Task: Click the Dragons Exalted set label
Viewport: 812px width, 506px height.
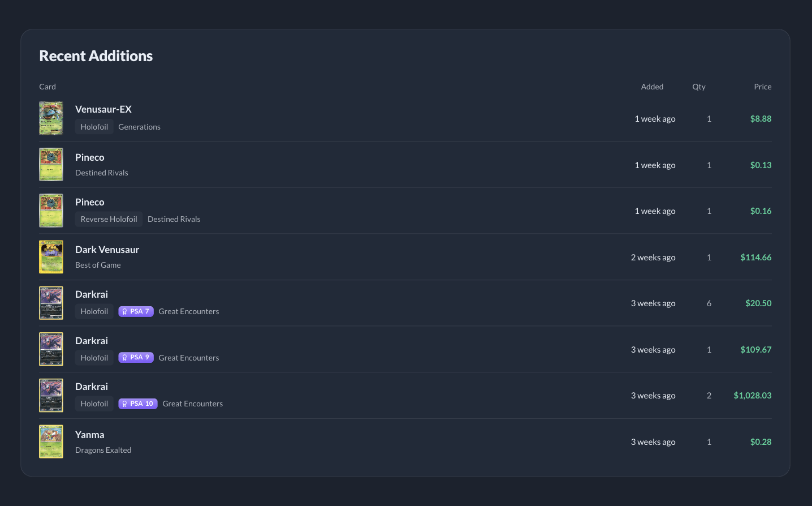Action: tap(103, 450)
